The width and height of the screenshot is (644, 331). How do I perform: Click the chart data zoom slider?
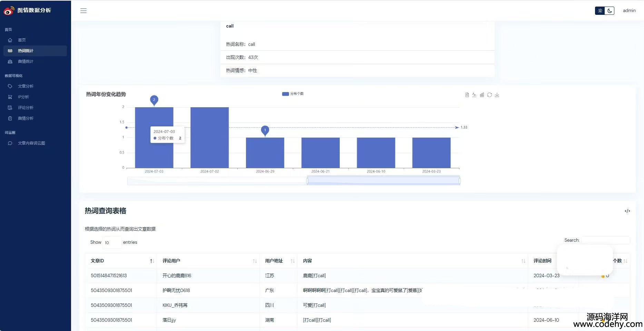383,181
